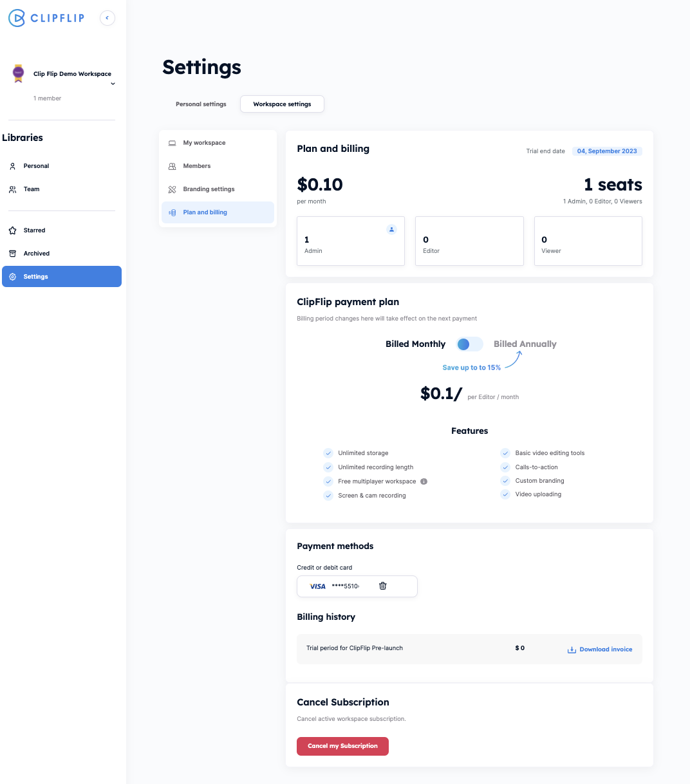This screenshot has height=784, width=690.
Task: Click the info icon beside Free multiplayer workspace
Action: click(424, 481)
